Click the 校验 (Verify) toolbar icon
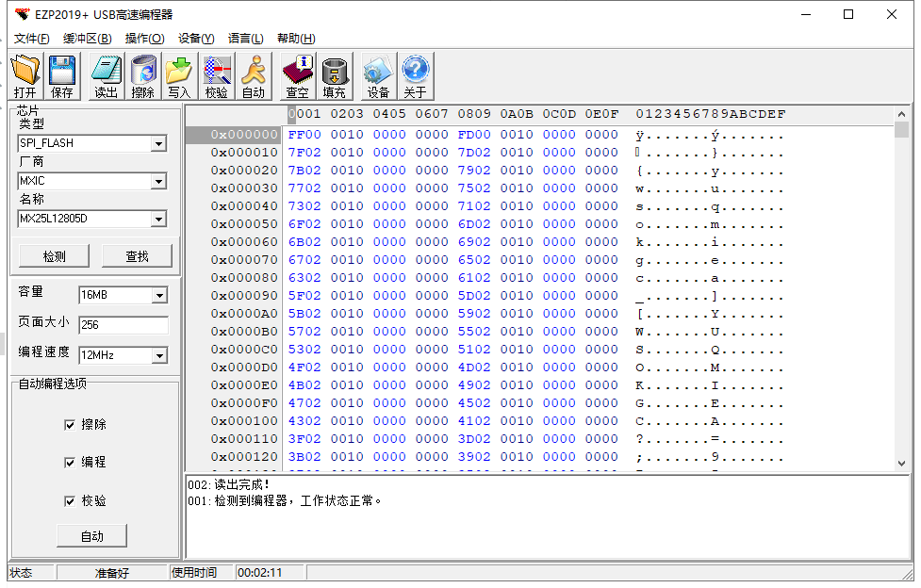921x588 pixels. pos(217,74)
